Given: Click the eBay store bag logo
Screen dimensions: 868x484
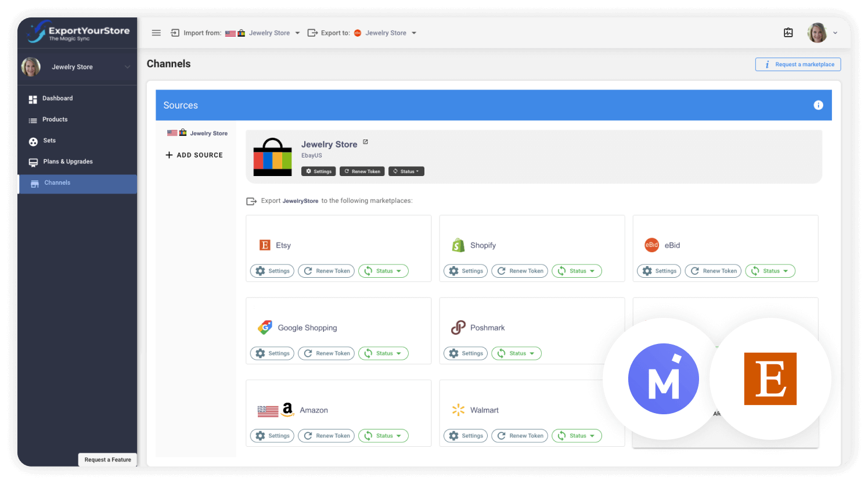Looking at the screenshot, I should [x=272, y=157].
